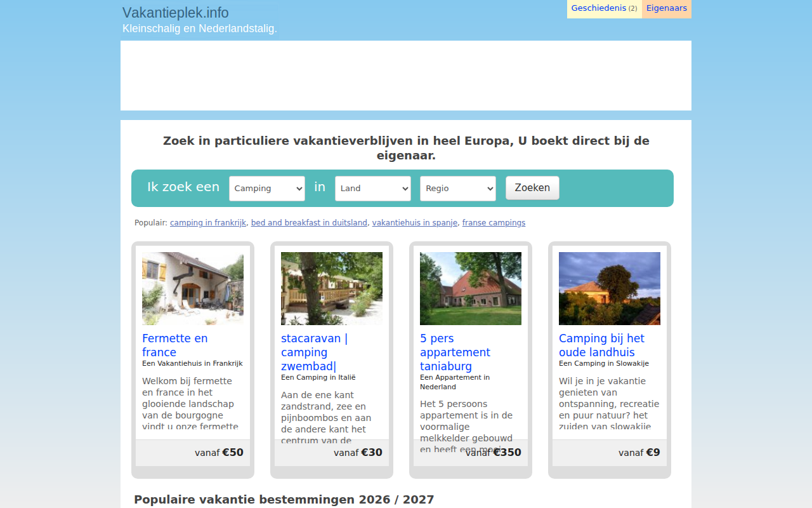Click 'Een Appartement in Nederland' subtitle text
Viewport: 812px width, 508px height.
pyautogui.click(x=455, y=382)
